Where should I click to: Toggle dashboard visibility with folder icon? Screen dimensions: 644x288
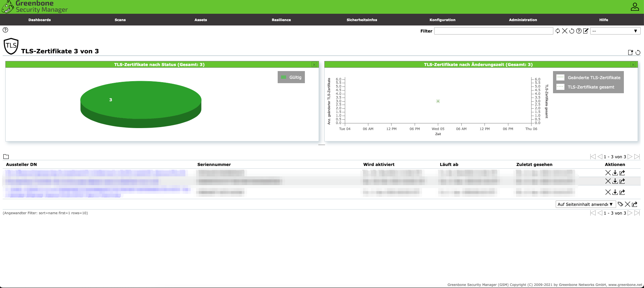[x=6, y=157]
